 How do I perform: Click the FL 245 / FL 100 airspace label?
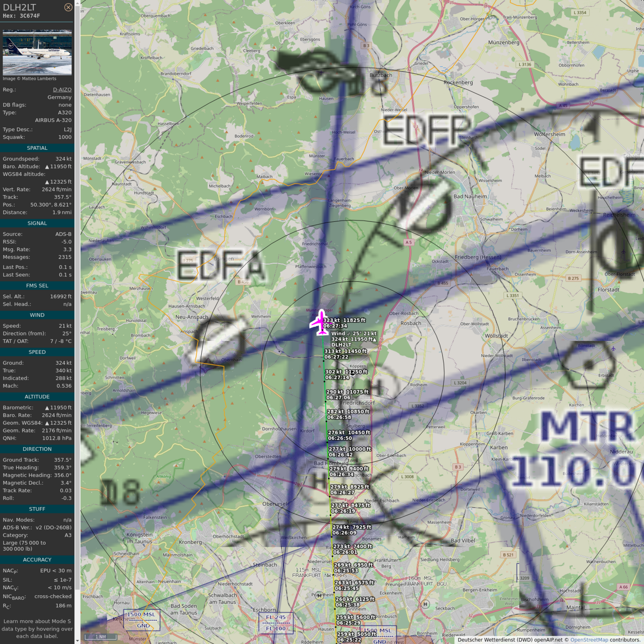click(276, 623)
